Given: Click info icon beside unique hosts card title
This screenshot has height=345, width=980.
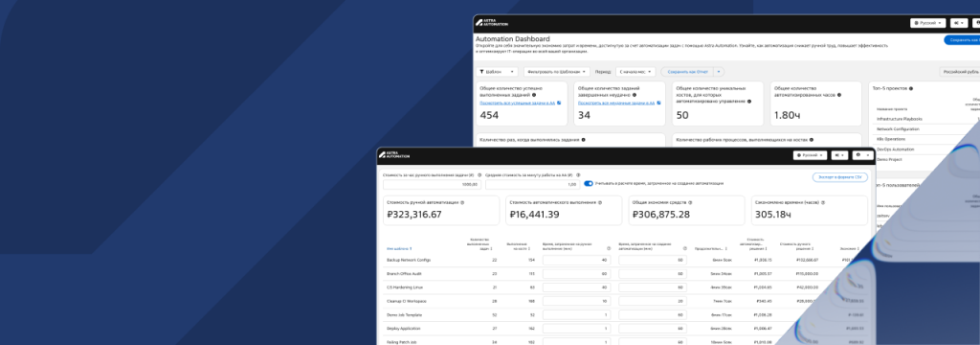Looking at the screenshot, I should click(x=748, y=101).
